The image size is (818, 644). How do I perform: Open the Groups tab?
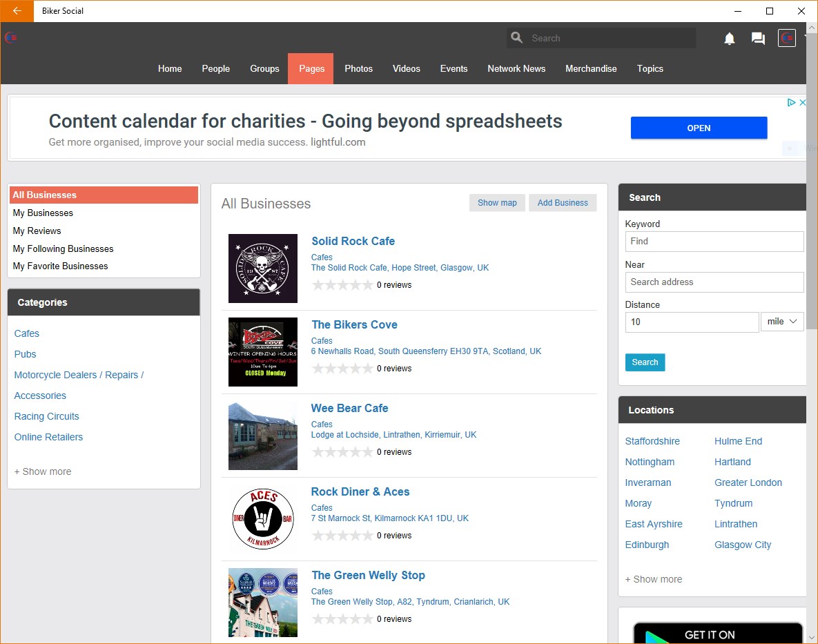click(x=264, y=68)
